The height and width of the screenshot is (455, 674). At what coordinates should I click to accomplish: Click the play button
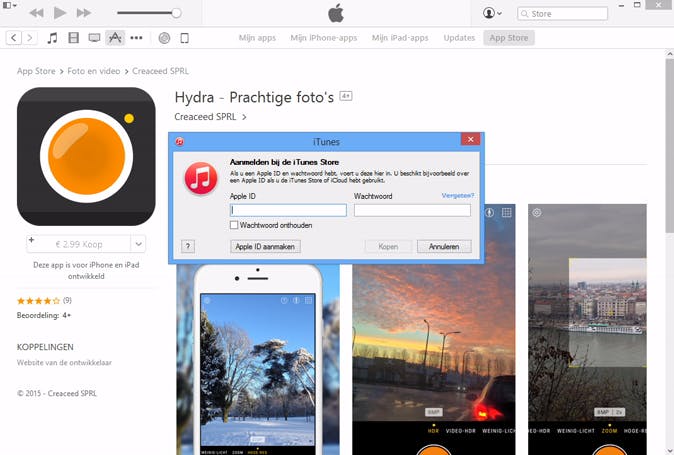click(60, 13)
